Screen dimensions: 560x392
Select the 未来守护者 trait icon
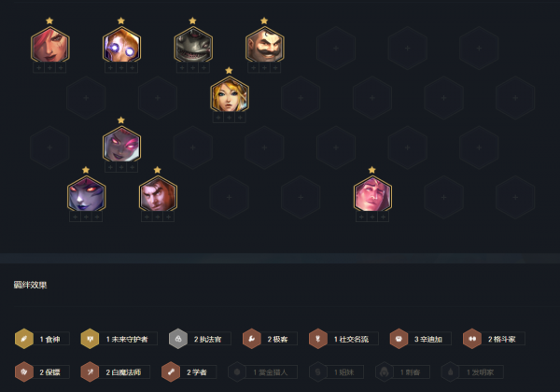[x=90, y=339]
